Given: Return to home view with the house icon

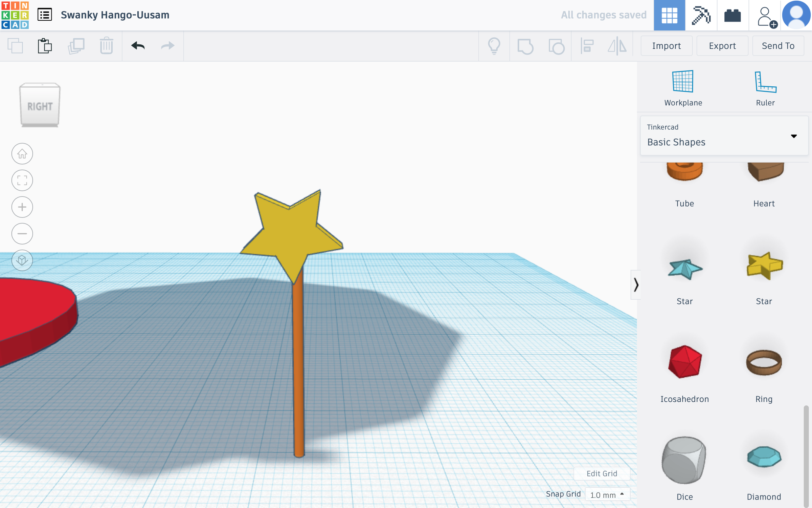Looking at the screenshot, I should (x=22, y=153).
